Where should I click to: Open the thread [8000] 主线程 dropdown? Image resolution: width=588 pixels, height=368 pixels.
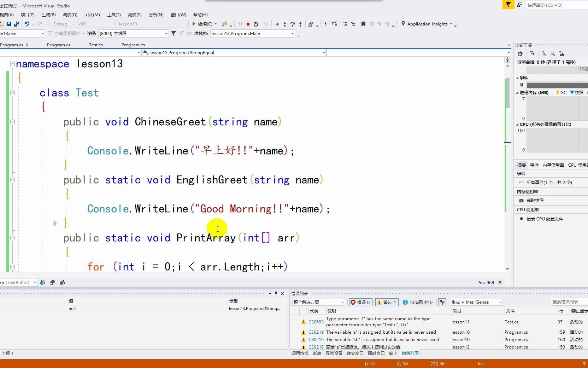(134, 34)
